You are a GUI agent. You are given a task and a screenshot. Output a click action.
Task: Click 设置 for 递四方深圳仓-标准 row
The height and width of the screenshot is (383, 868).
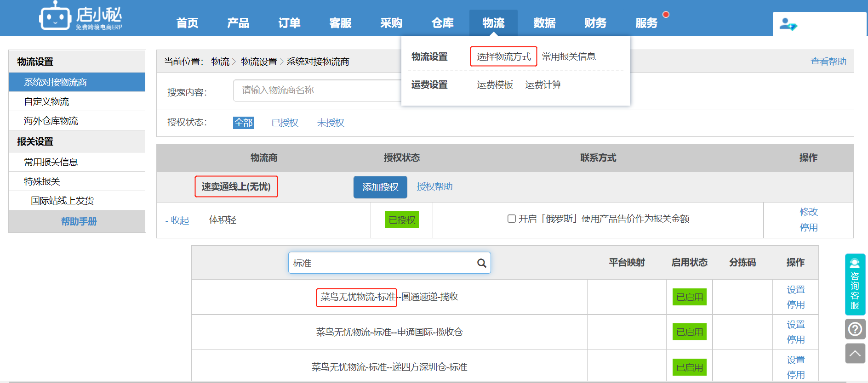[796, 360]
